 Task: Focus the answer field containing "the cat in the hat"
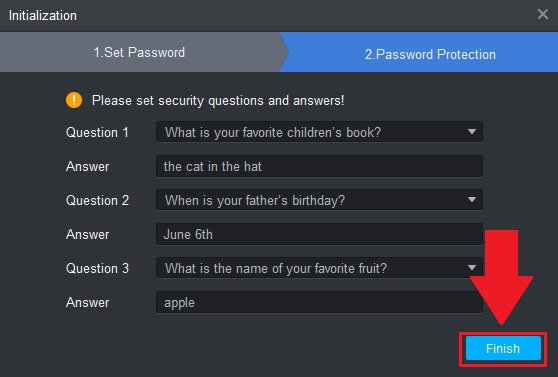coord(319,166)
